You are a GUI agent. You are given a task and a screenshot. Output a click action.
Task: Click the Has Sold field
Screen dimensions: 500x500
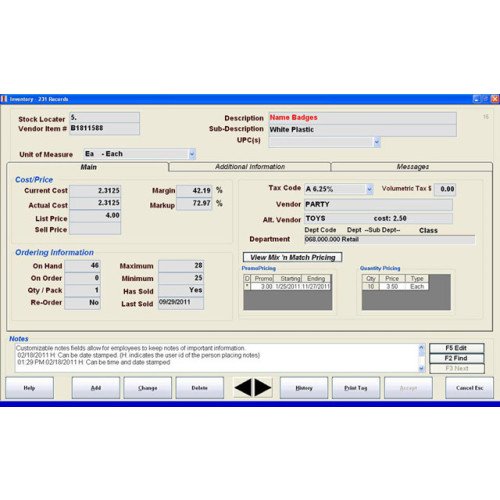181,290
